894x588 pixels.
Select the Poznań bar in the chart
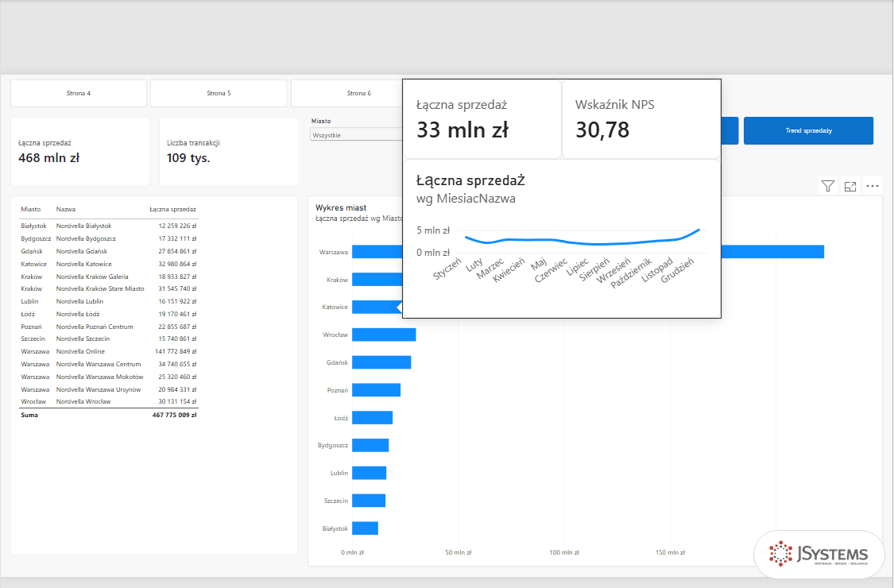pyautogui.click(x=377, y=390)
